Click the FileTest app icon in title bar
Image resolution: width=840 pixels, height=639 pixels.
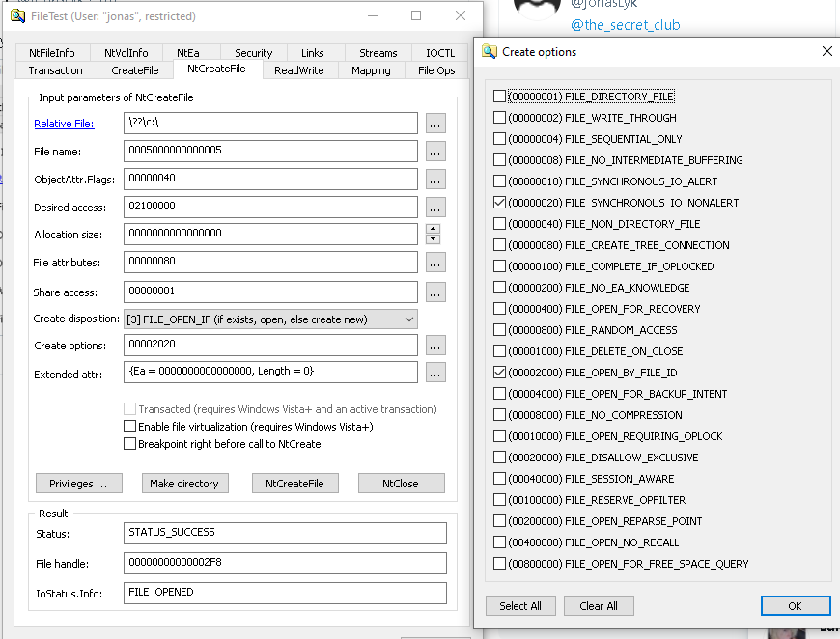tap(17, 16)
